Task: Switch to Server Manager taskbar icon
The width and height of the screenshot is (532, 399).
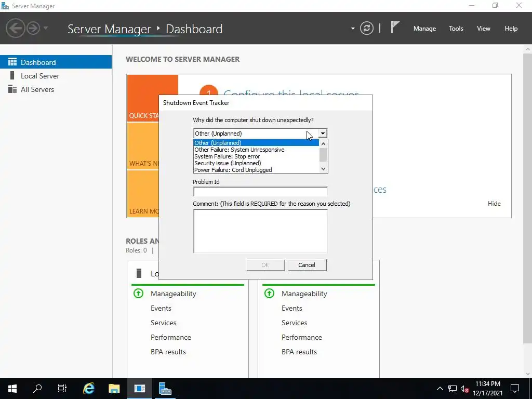Action: click(x=165, y=389)
